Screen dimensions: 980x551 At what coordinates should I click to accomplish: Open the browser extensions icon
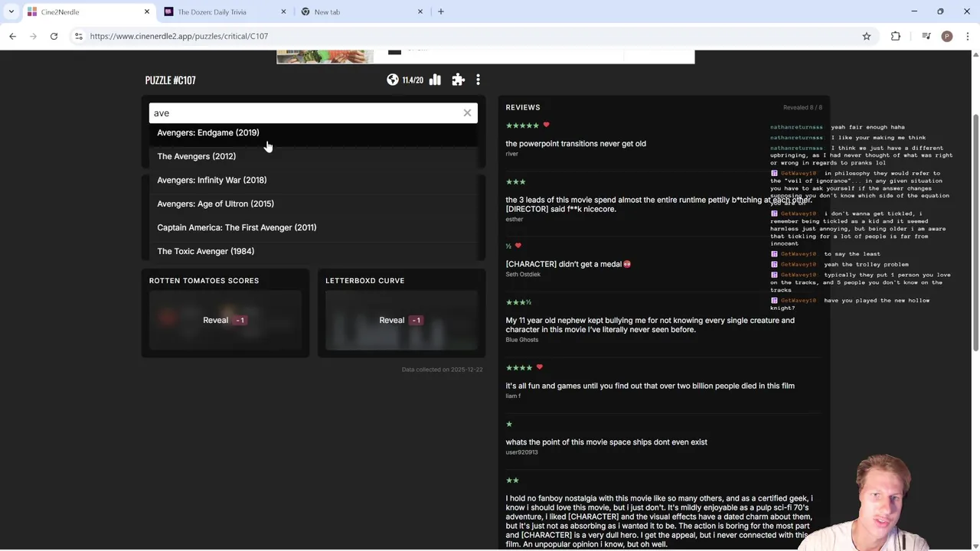(896, 36)
